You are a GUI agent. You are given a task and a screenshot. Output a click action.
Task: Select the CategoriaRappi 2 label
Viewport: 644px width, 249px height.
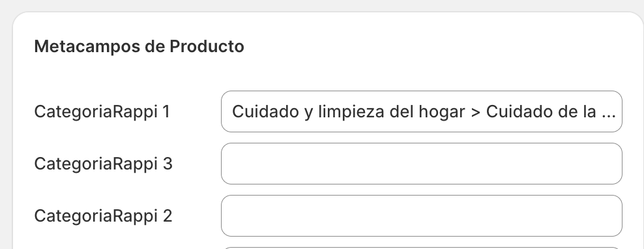point(103,216)
